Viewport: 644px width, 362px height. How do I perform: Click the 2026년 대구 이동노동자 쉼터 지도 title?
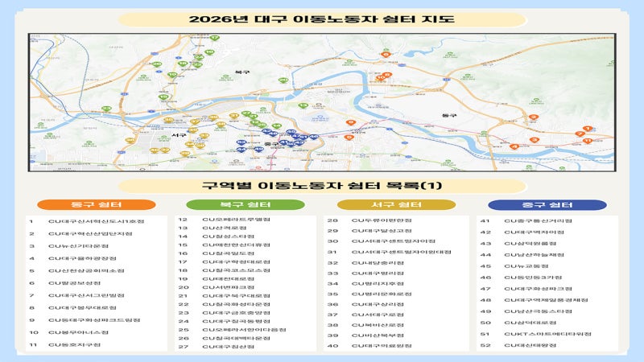pos(322,19)
